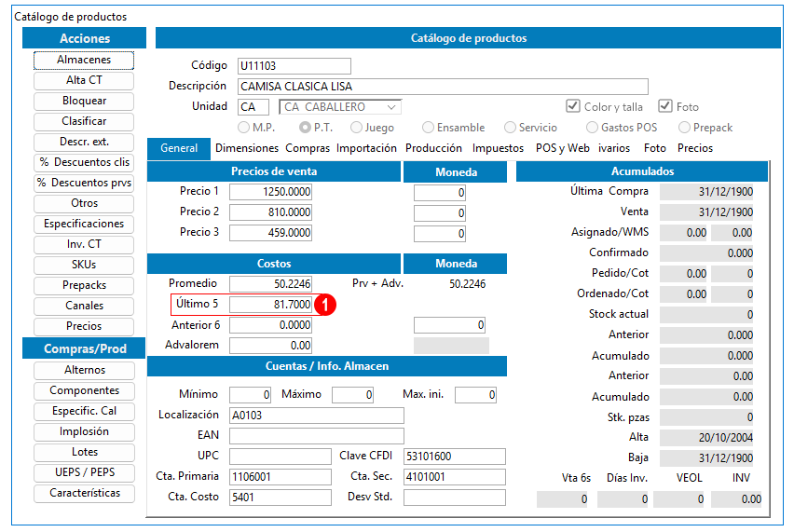Click the Componentes button
The image size is (794, 532).
(85, 390)
